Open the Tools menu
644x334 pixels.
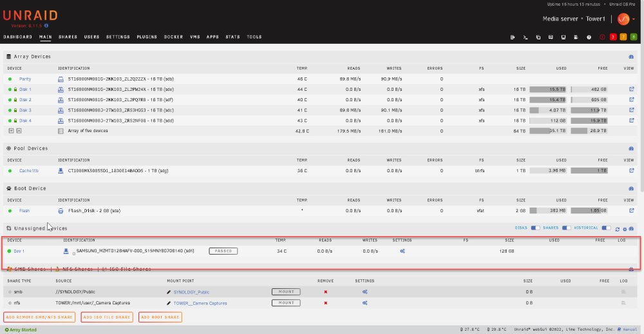coord(254,37)
